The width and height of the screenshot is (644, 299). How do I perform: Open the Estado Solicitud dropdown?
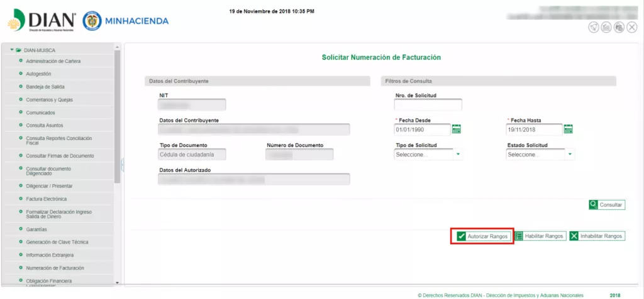click(x=570, y=155)
